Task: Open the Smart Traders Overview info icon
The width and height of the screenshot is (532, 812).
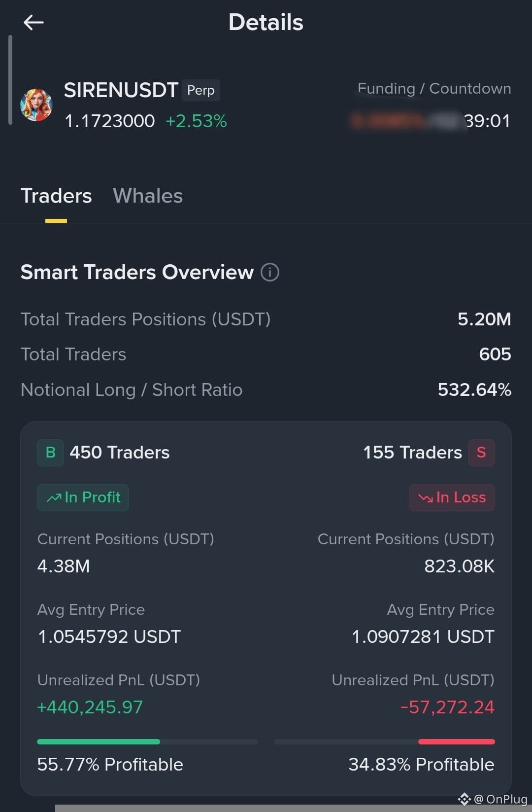Action: [270, 272]
